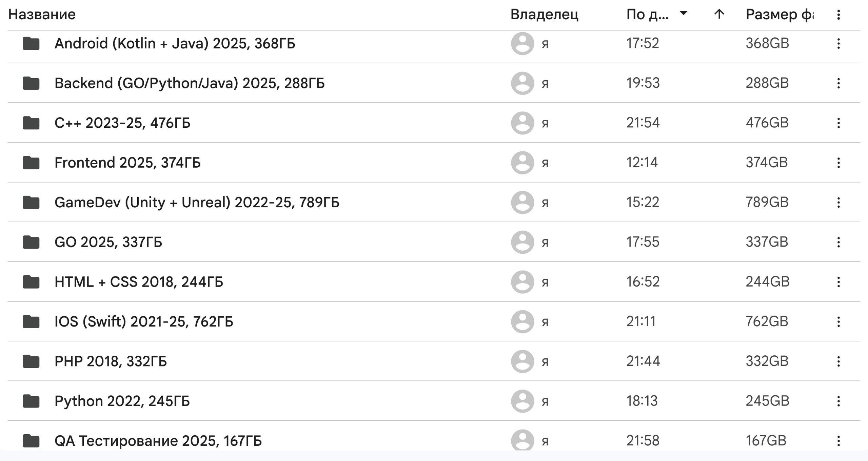Open the IOS (Swift) 2021-25 folder
The height and width of the screenshot is (461, 868).
click(144, 321)
